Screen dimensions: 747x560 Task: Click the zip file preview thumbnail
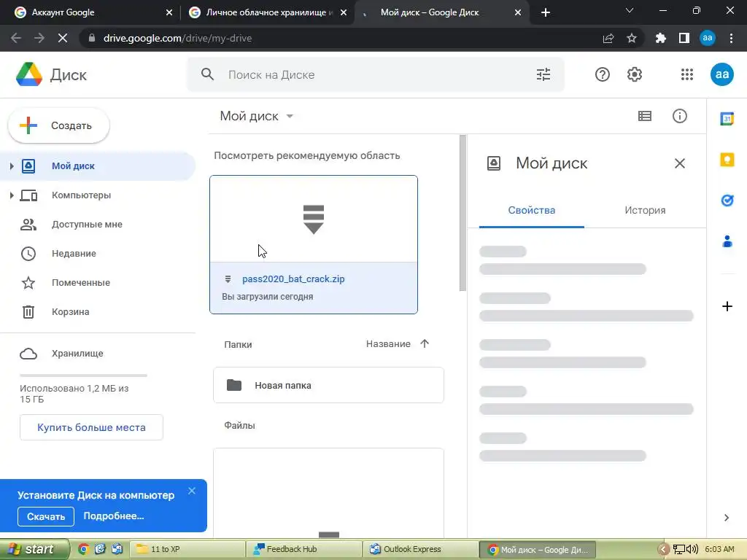(x=314, y=219)
